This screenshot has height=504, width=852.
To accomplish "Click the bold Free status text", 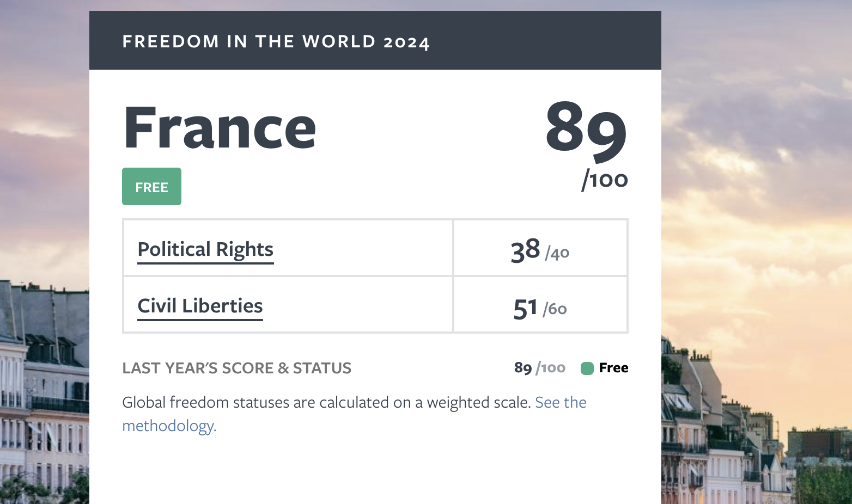I will pos(613,368).
